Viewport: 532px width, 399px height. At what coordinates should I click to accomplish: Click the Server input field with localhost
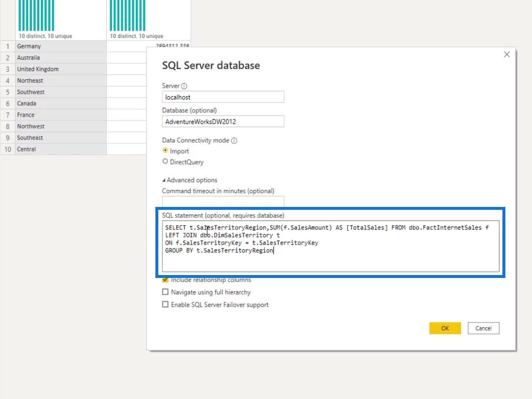(223, 97)
